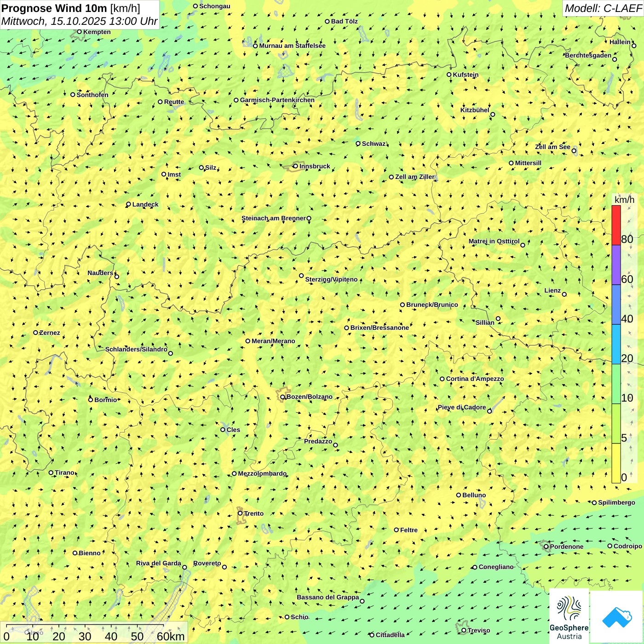Click the Bozen/Bolzano city marker
Viewport: 644px width, 644px height.
282,397
